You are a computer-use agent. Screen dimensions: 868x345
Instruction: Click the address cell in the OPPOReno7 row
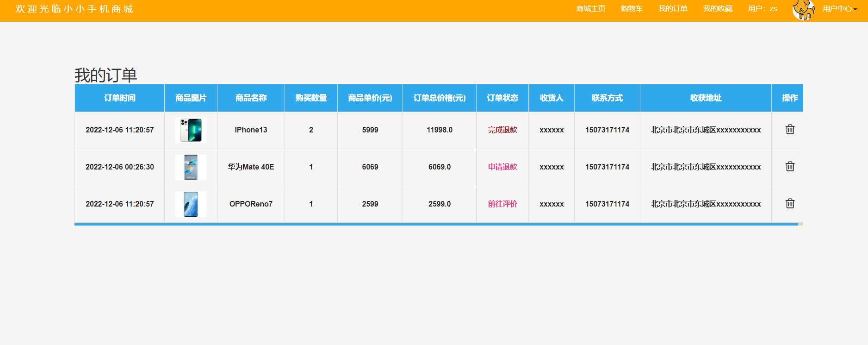click(x=706, y=204)
